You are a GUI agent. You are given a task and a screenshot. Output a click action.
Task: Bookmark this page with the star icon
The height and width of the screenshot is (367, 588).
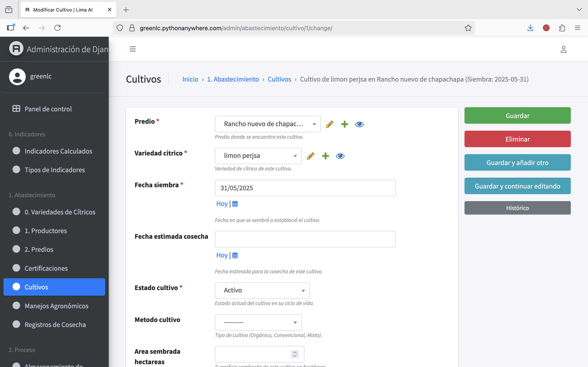tap(468, 28)
